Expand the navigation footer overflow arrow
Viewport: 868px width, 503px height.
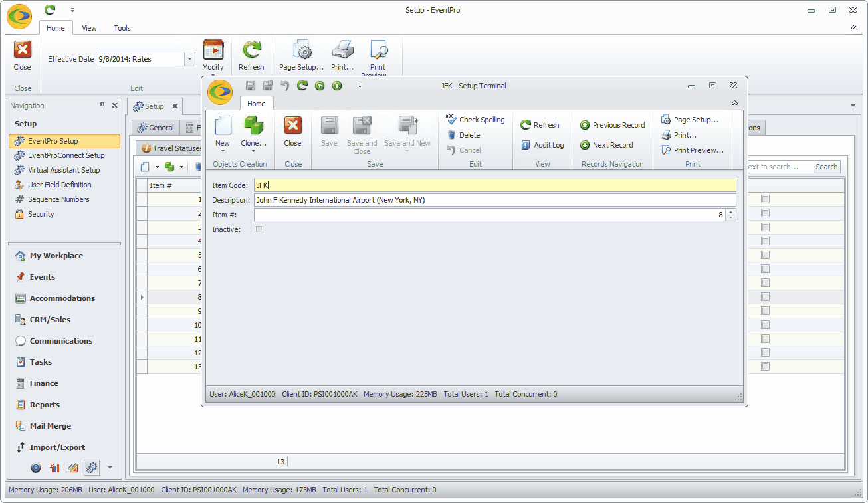(x=110, y=468)
